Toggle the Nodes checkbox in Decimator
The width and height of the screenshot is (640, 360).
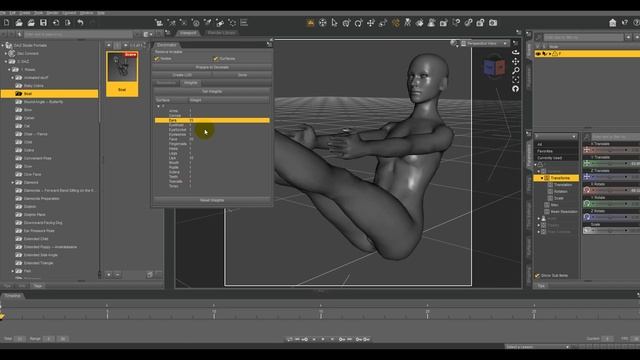pos(157,59)
